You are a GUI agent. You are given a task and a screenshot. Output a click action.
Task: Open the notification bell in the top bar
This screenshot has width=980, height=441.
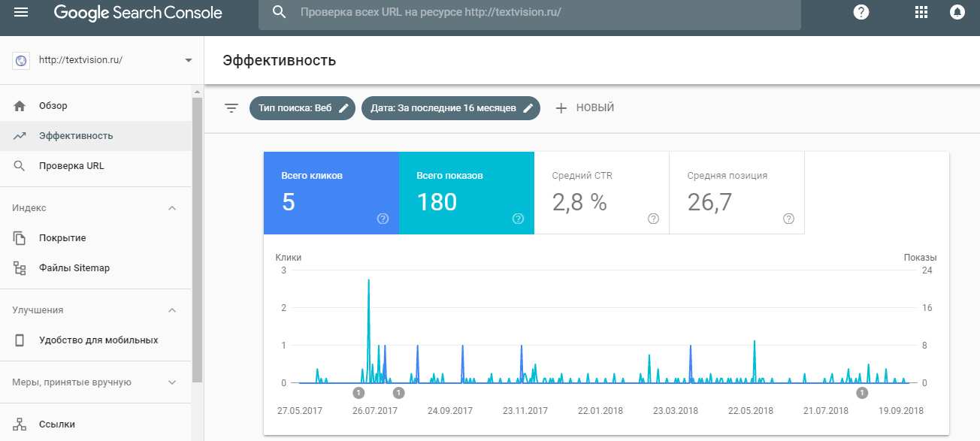tap(957, 12)
